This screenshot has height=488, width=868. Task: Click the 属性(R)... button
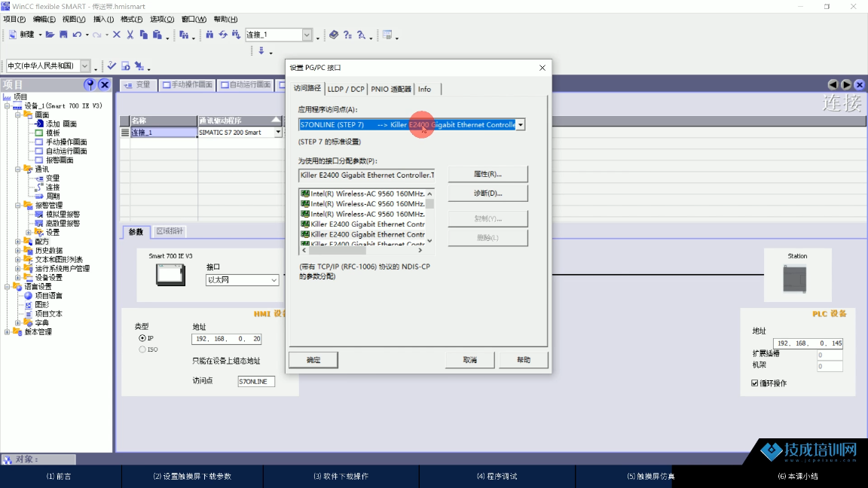pyautogui.click(x=487, y=174)
